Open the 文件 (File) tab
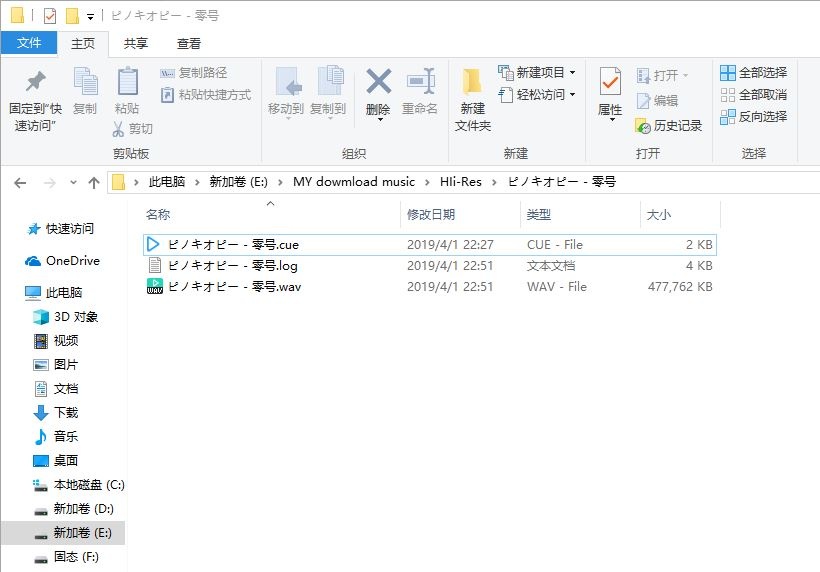The width and height of the screenshot is (820, 572). [x=29, y=42]
